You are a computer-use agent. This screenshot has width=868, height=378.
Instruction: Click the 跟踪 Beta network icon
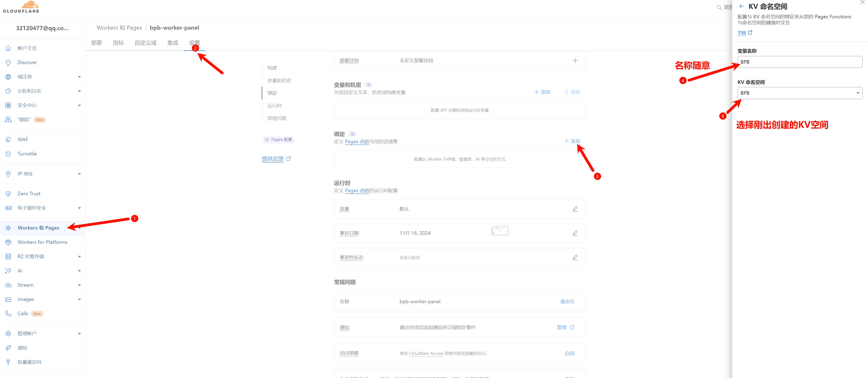(8, 120)
